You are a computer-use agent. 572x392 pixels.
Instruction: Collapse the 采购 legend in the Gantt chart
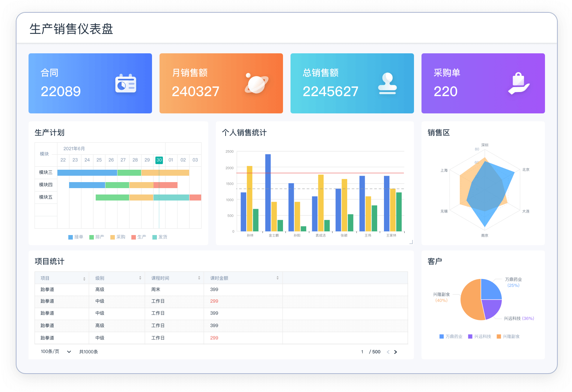click(x=118, y=237)
